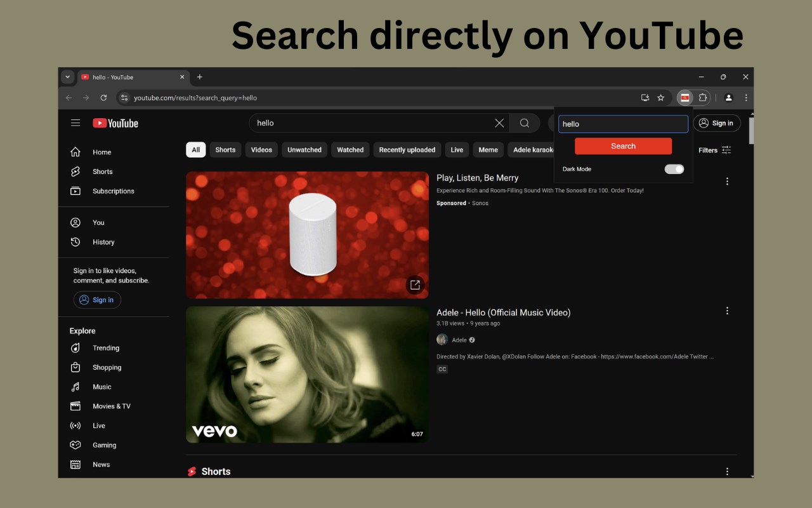
Task: Select the Unwatched filter chip
Action: pyautogui.click(x=304, y=150)
